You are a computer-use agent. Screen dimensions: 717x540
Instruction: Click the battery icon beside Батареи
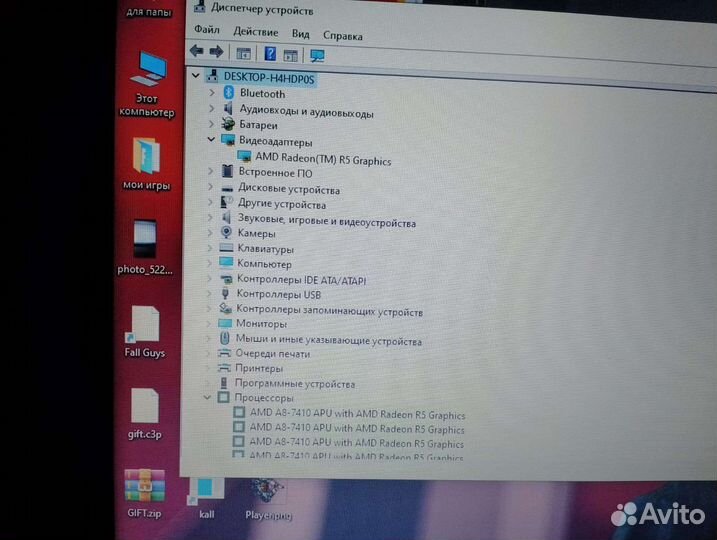[228, 123]
